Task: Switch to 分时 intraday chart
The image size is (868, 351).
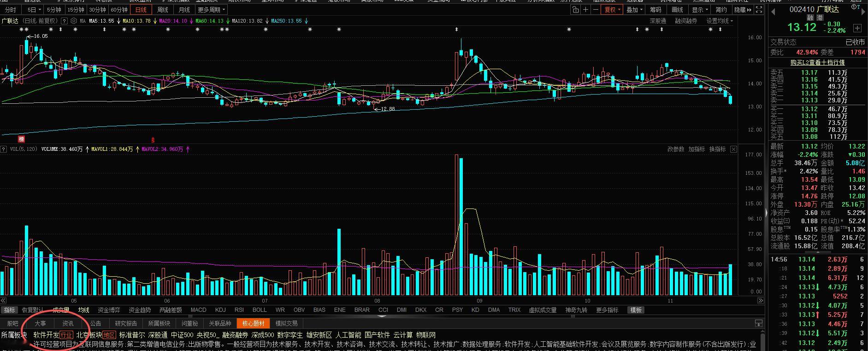Action: (10, 10)
